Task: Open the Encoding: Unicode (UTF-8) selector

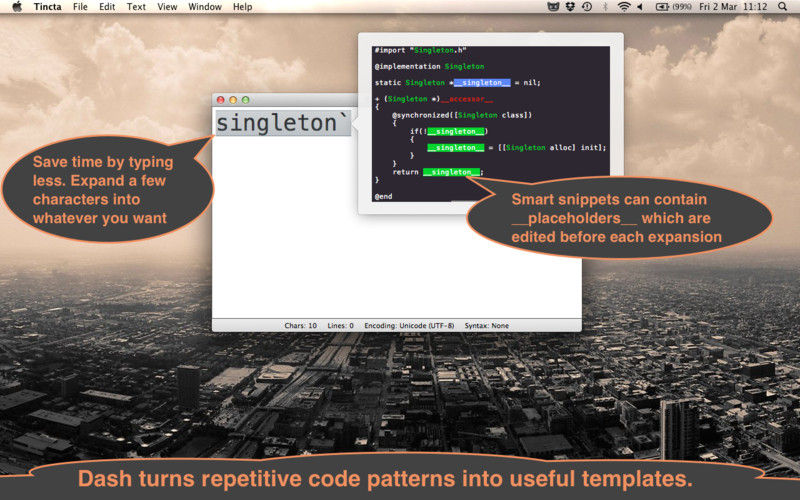Action: [x=409, y=326]
